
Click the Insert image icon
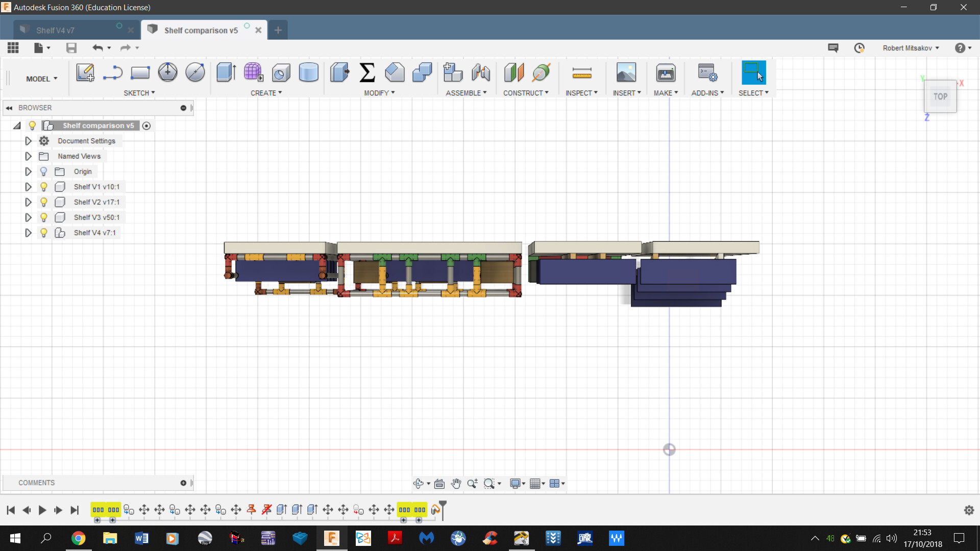point(626,72)
